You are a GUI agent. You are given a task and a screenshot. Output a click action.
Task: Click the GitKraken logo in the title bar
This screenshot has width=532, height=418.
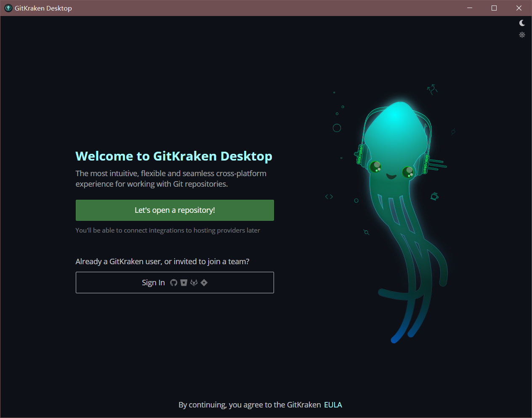pyautogui.click(x=8, y=8)
